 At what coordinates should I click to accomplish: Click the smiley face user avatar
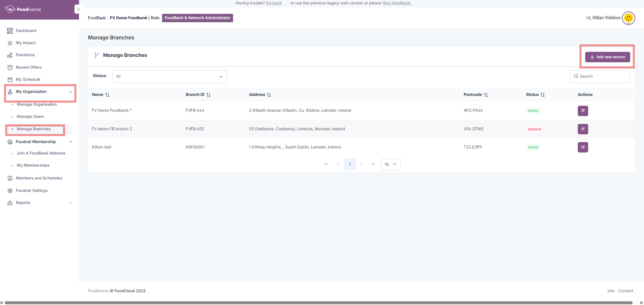click(628, 18)
